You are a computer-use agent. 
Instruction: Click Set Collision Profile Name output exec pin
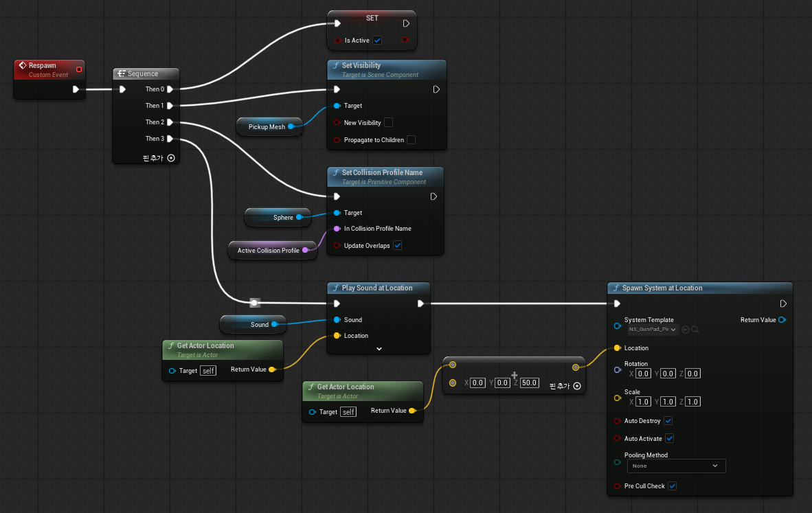click(433, 196)
